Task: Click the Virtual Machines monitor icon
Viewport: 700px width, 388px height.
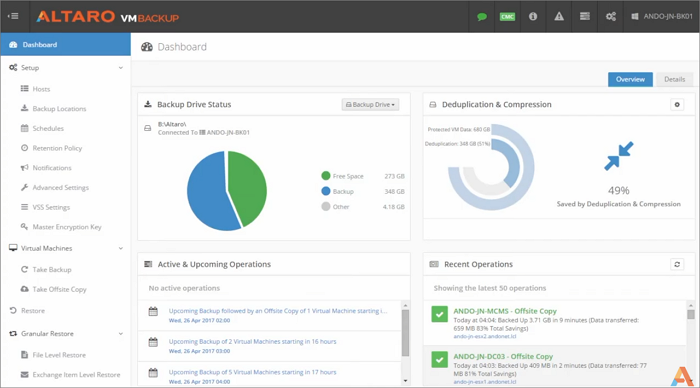Action: pyautogui.click(x=13, y=248)
